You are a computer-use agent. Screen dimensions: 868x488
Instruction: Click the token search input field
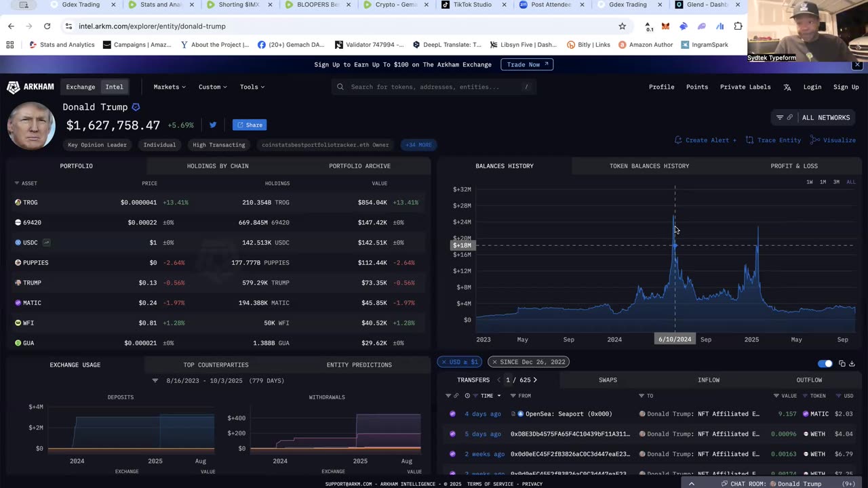(x=434, y=87)
